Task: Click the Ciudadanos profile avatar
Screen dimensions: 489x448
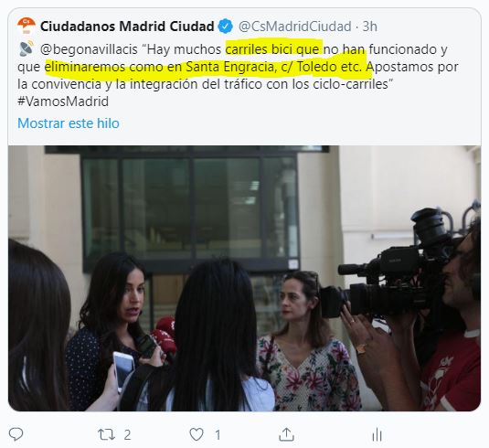Action: pos(27,27)
